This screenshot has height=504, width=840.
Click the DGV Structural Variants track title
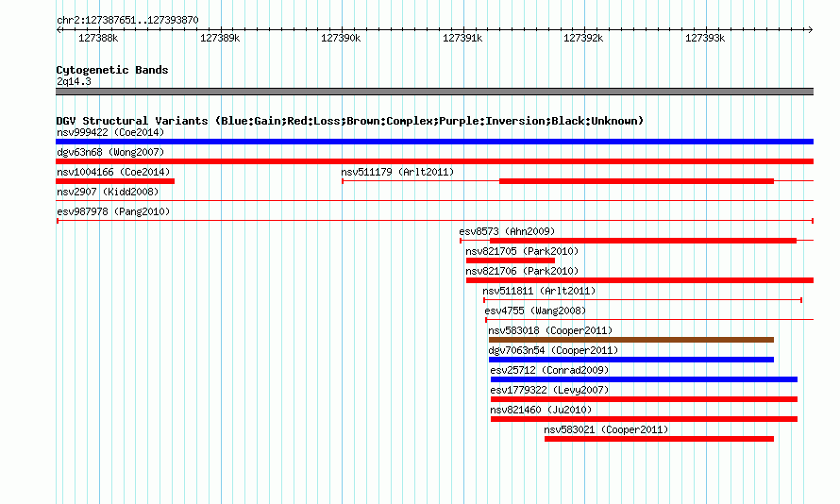point(349,121)
